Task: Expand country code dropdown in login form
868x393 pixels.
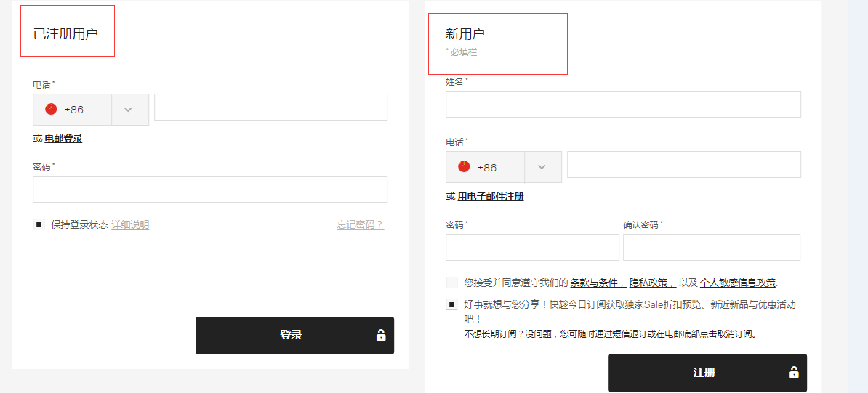Action: tap(129, 110)
